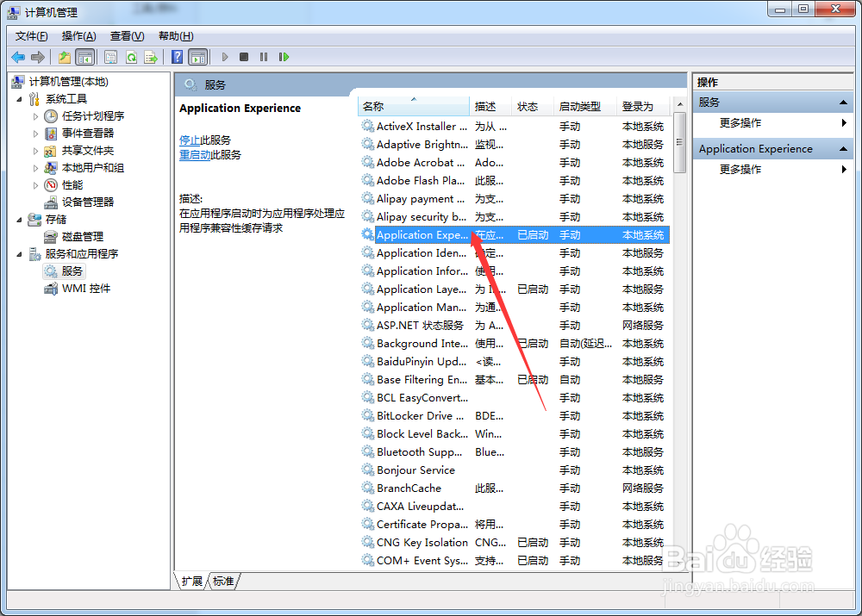Click the Export List toolbar icon

point(150,57)
